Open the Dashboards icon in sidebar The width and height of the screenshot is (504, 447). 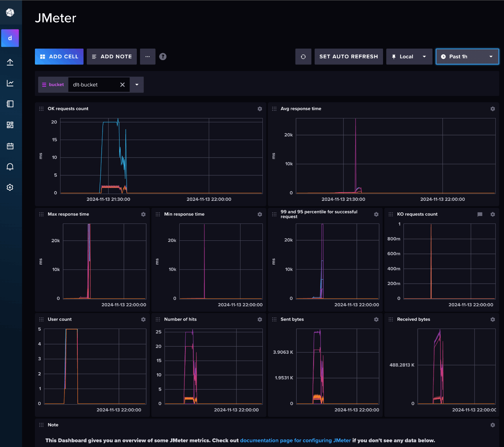(10, 125)
